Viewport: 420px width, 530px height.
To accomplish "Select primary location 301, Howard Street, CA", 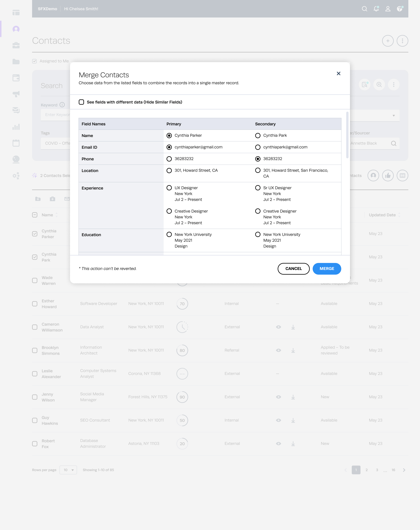I will coord(169,171).
